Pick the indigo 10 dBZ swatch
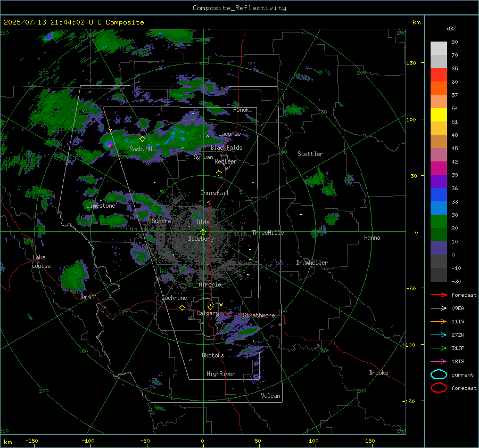Screen dimensions: 479x448 [x=439, y=248]
